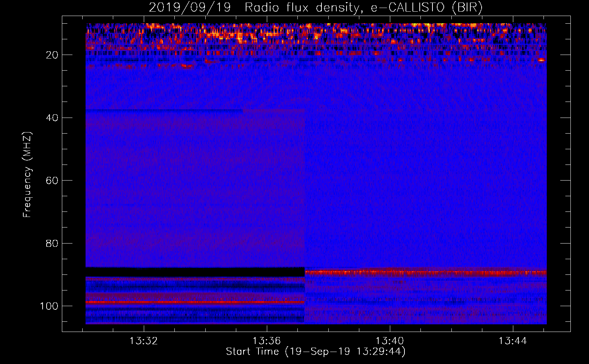Click the bright red emission line right of 13:37 near 89 MHz
Screen dimensions: 589x364
pos(426,272)
